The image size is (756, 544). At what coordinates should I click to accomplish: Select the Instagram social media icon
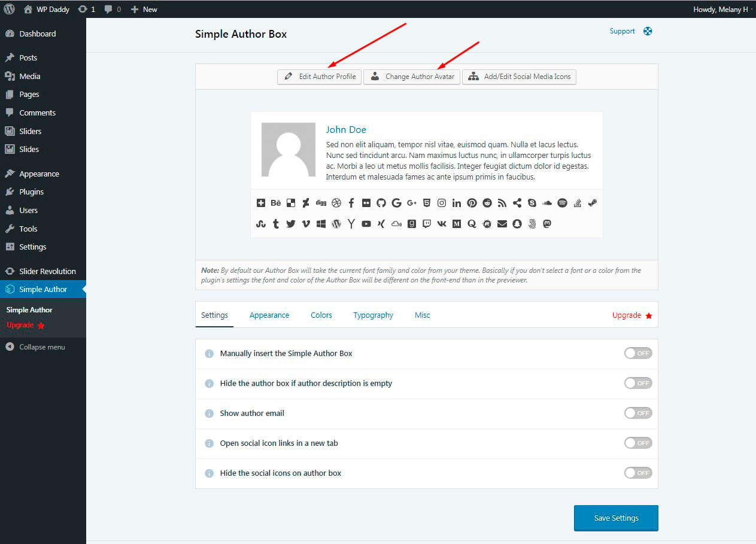pos(442,203)
